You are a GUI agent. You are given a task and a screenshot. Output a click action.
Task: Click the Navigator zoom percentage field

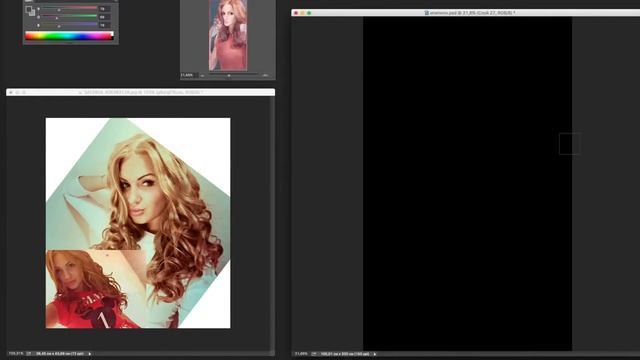[x=188, y=75]
